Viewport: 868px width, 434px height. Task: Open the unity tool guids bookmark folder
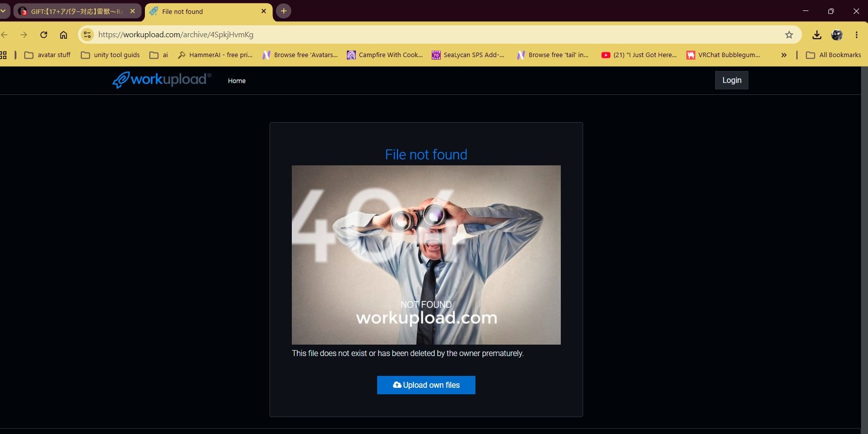coord(110,55)
